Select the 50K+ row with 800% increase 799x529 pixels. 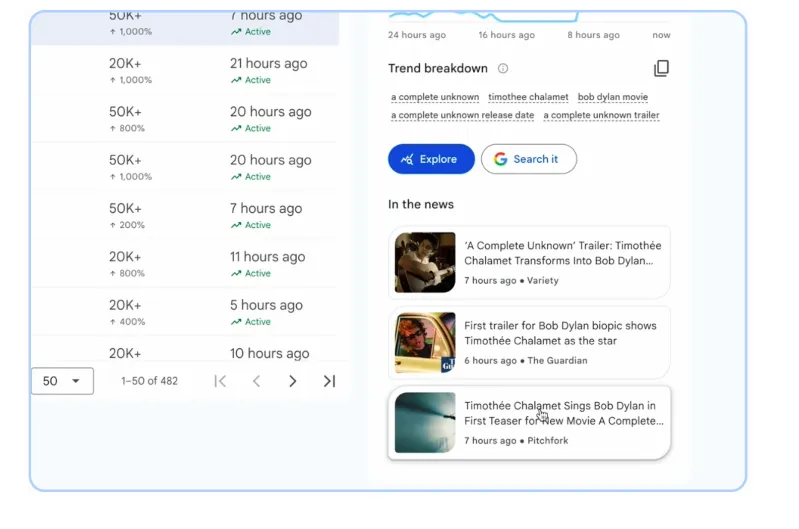click(185, 118)
